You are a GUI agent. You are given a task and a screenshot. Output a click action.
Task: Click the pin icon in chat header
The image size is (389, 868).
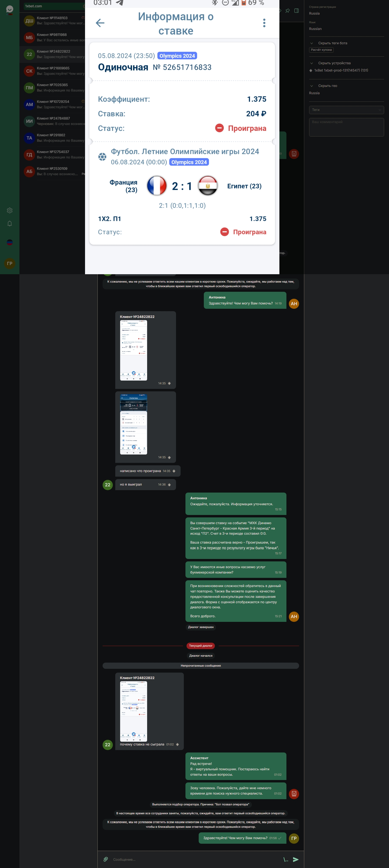click(287, 11)
